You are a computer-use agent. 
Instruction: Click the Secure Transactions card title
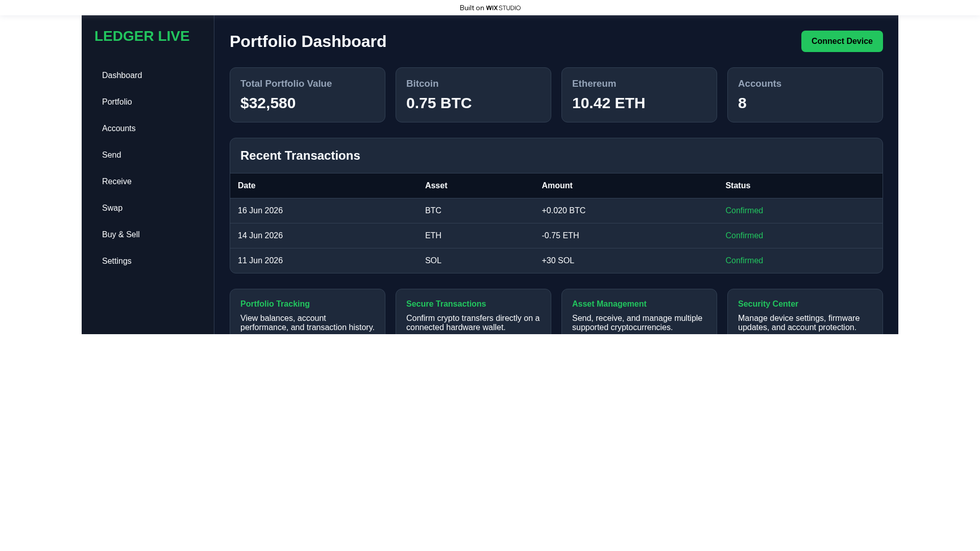pos(446,304)
